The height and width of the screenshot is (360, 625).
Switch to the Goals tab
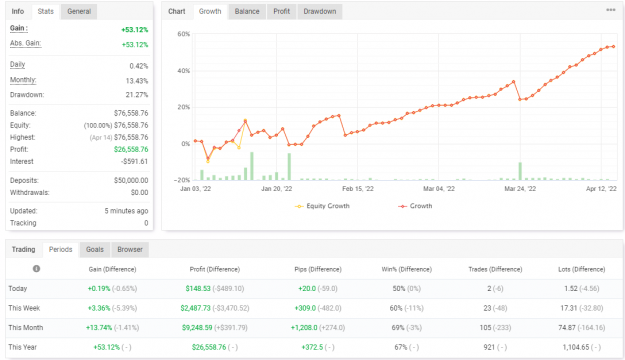(95, 250)
